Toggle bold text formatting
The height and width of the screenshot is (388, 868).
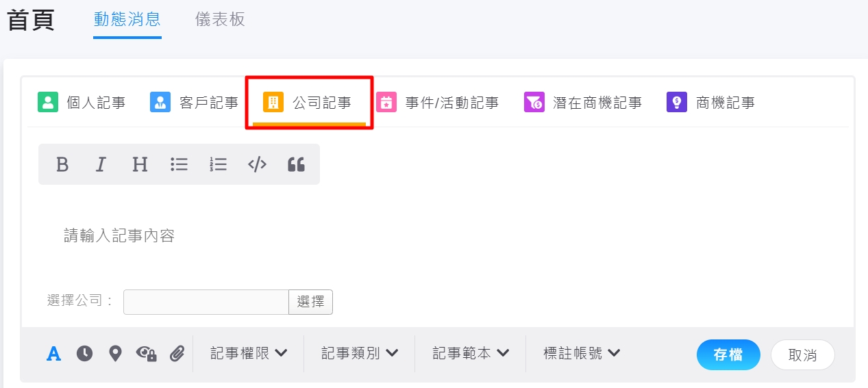click(x=62, y=164)
